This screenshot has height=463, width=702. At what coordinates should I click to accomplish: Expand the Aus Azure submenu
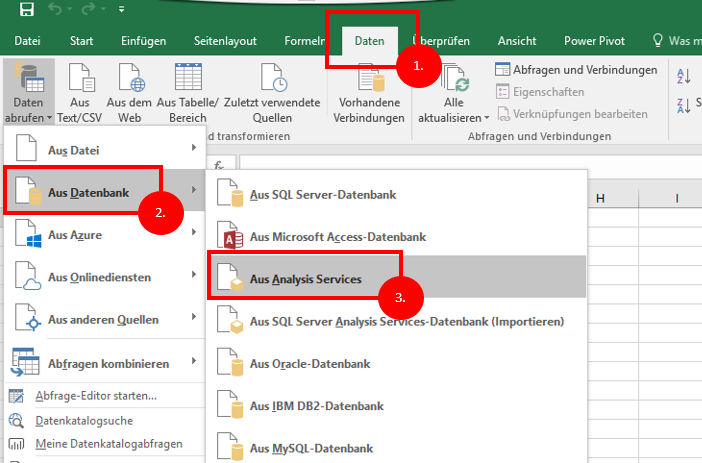point(104,235)
